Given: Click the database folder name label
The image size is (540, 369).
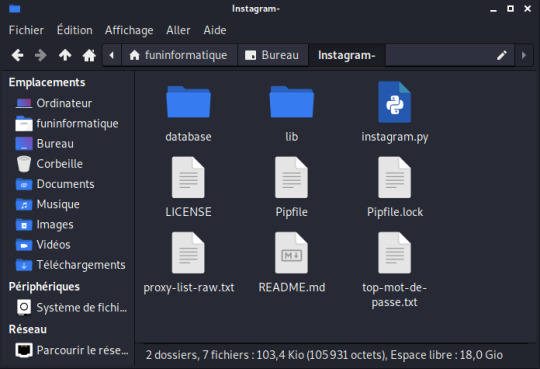Looking at the screenshot, I should coord(188,137).
